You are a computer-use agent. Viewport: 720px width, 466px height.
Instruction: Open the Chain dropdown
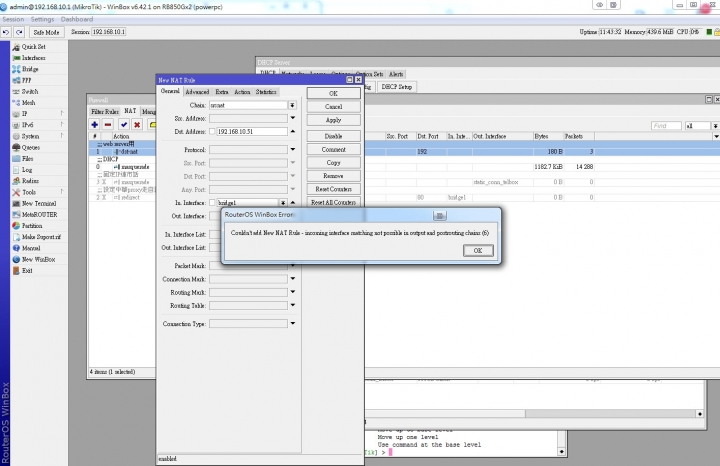pyautogui.click(x=292, y=105)
